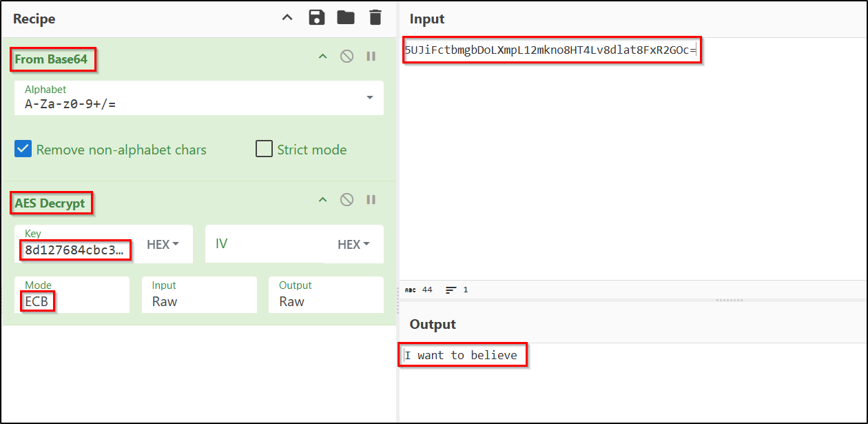Viewport: 868px width, 424px height.
Task: Save the current recipe
Action: tap(317, 18)
